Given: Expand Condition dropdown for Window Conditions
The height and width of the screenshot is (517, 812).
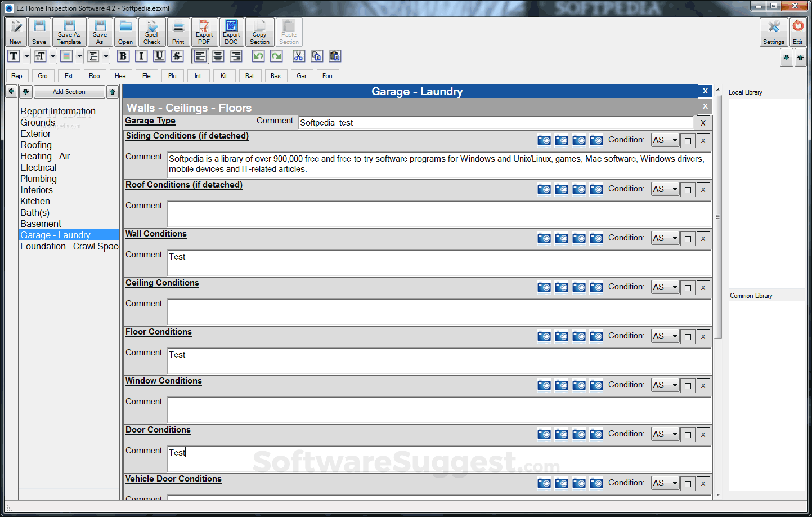Looking at the screenshot, I should [x=675, y=385].
